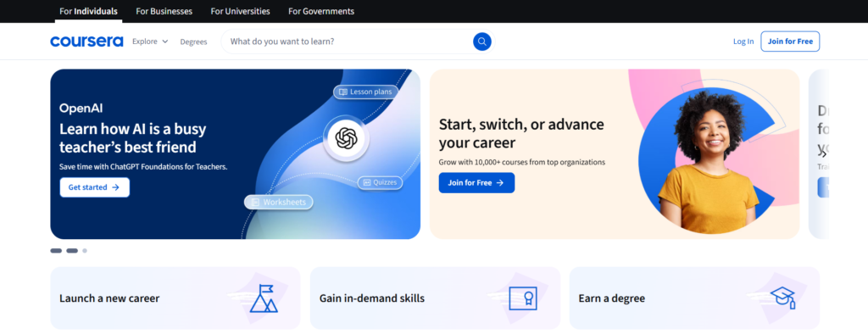Click the Coursera logo

[86, 42]
